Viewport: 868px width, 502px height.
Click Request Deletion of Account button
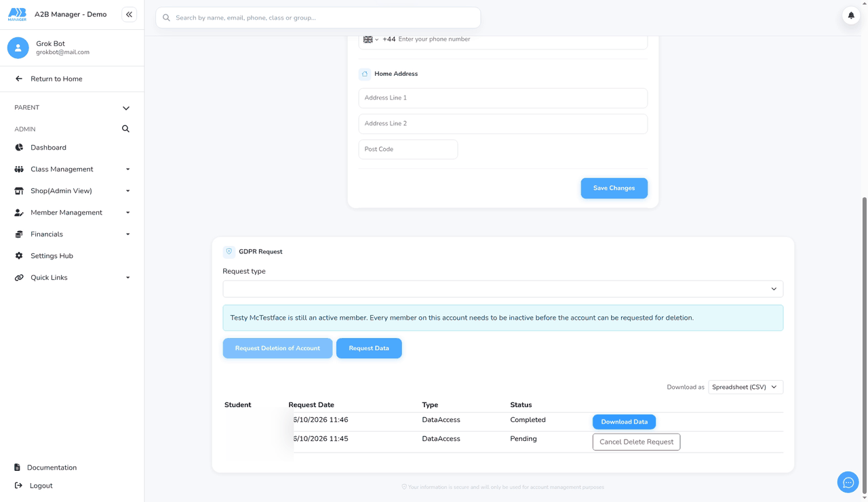[x=277, y=348]
